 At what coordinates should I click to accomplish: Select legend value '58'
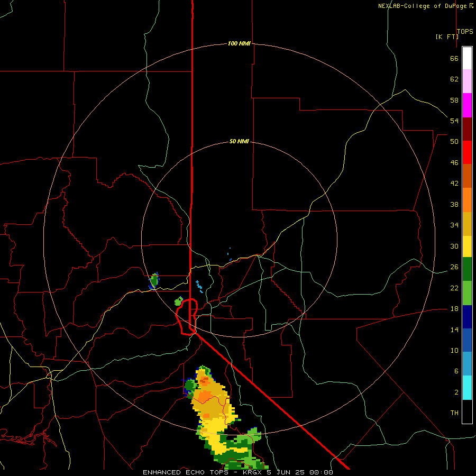[x=454, y=100]
